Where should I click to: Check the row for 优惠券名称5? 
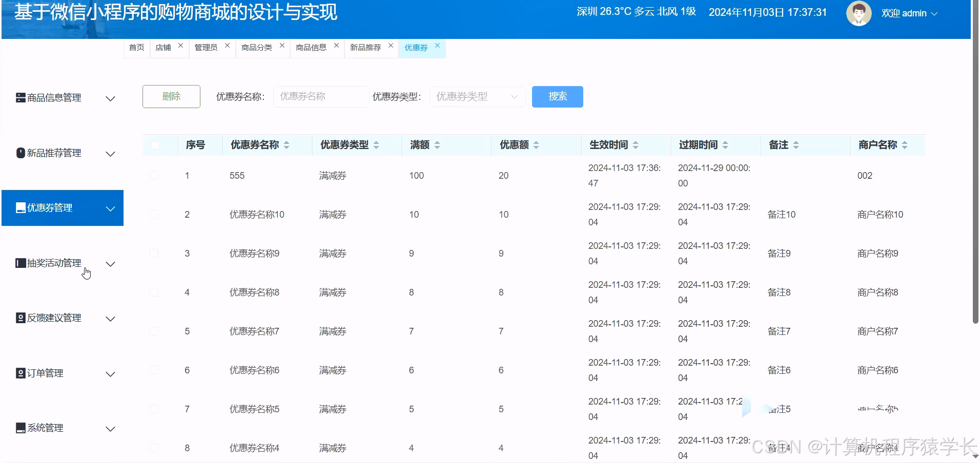click(154, 409)
